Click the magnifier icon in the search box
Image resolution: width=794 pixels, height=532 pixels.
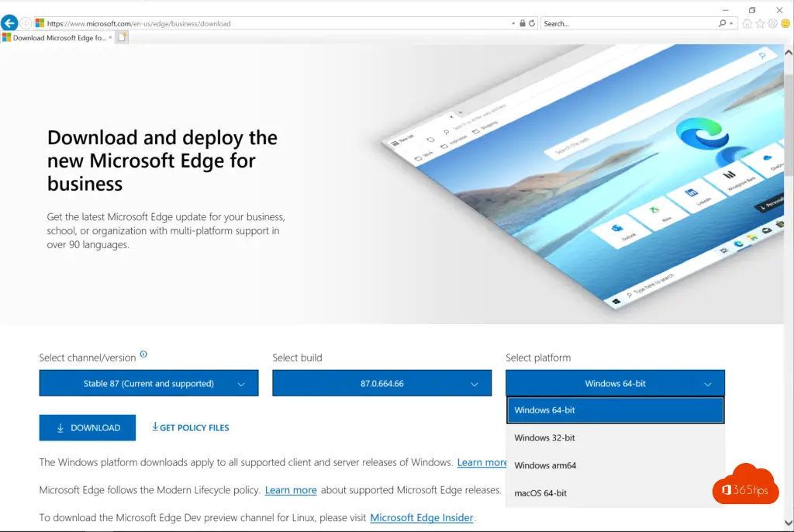(x=723, y=23)
